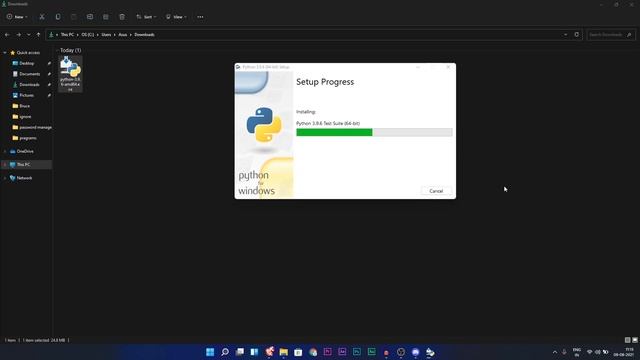
Task: Collapse the Today (1) file group
Action: point(57,50)
